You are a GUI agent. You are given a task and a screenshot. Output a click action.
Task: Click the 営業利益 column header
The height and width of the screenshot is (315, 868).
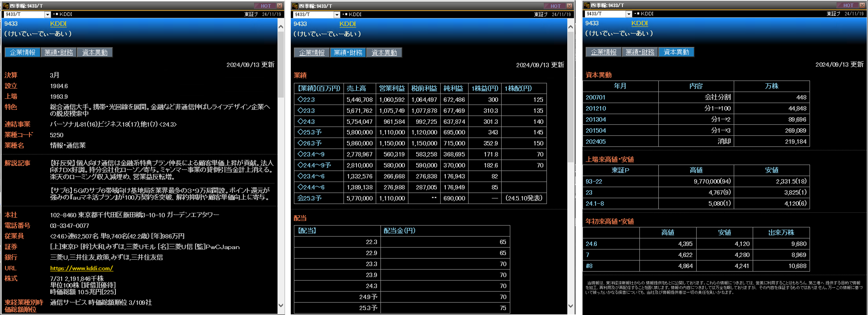click(x=392, y=89)
